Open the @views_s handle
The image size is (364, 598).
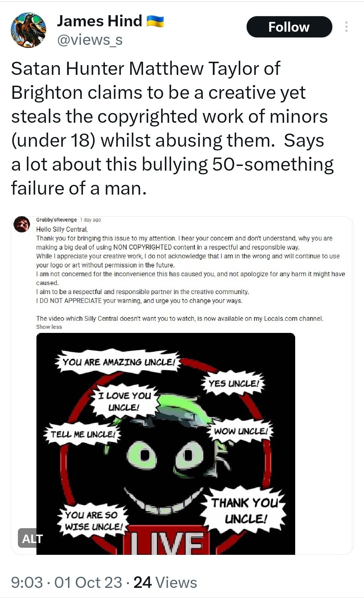click(90, 40)
